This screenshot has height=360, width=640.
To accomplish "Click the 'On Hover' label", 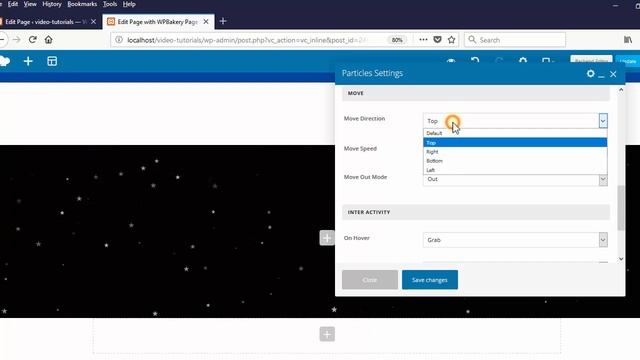I will click(x=356, y=238).
